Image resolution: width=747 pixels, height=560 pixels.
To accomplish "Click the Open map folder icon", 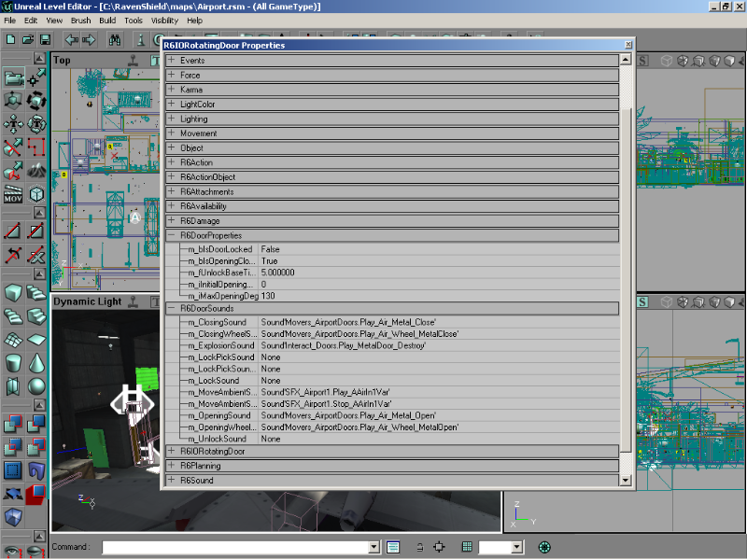I will coord(28,40).
